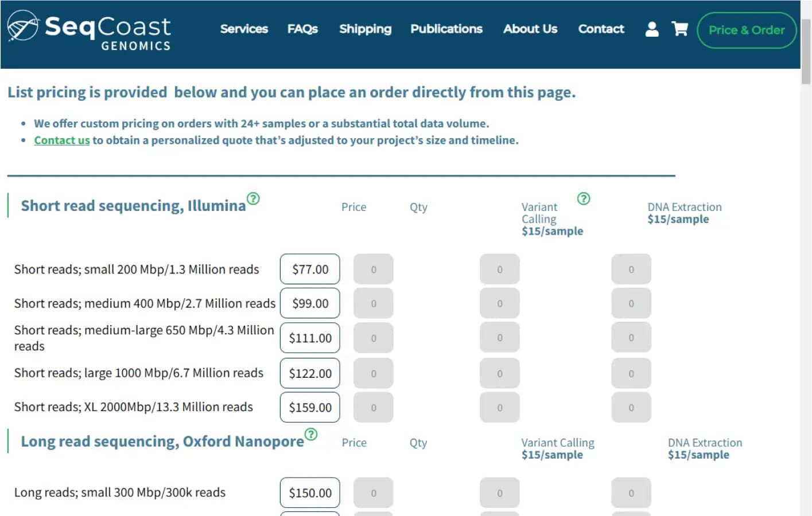This screenshot has width=812, height=516.
Task: Click the Contact navigation item
Action: pos(600,29)
